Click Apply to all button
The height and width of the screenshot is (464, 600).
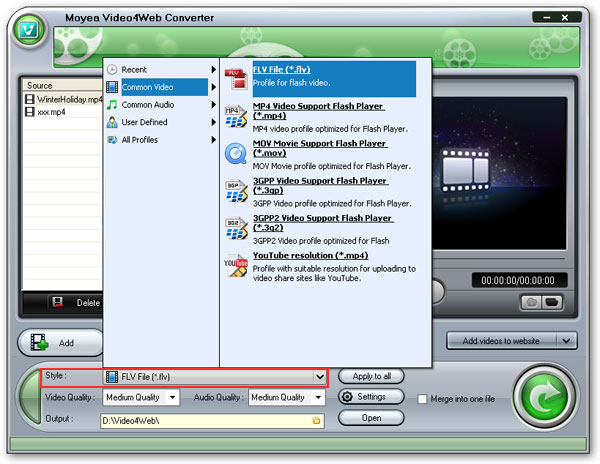[371, 376]
